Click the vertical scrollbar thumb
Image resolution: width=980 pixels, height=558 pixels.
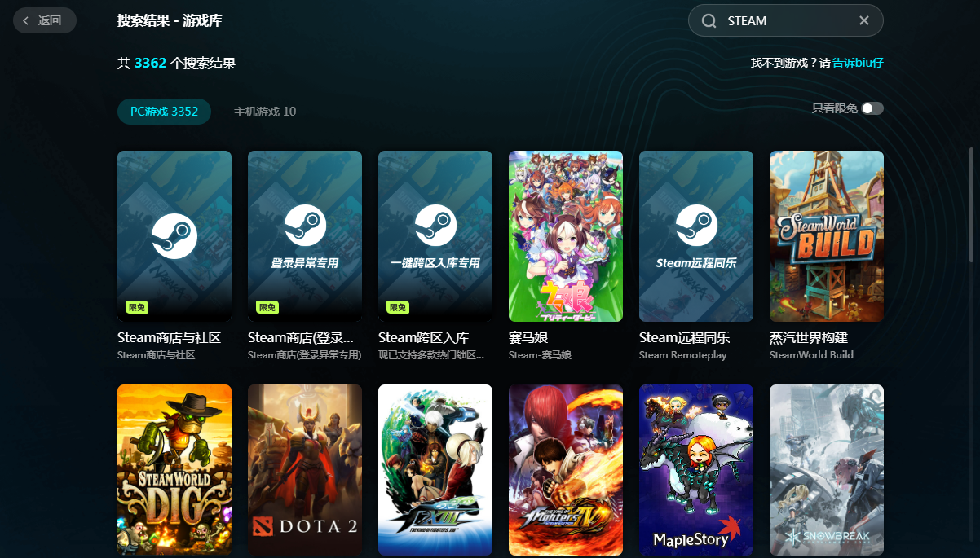970,204
